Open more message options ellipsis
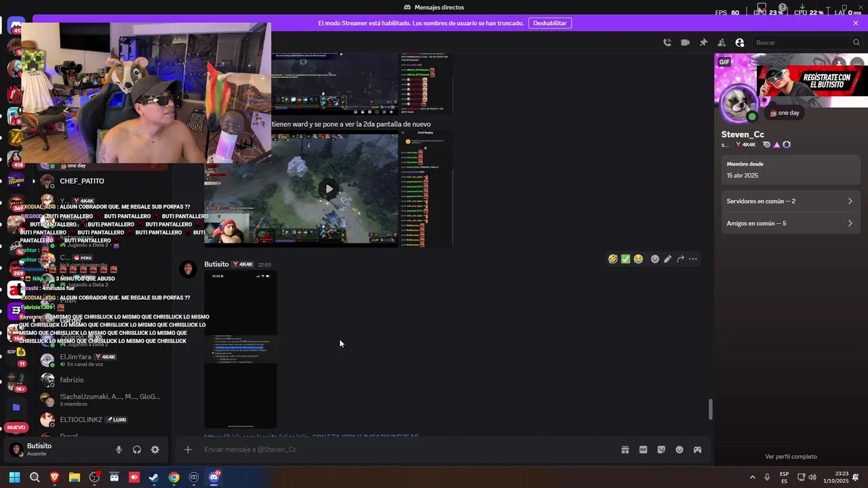 (x=693, y=259)
